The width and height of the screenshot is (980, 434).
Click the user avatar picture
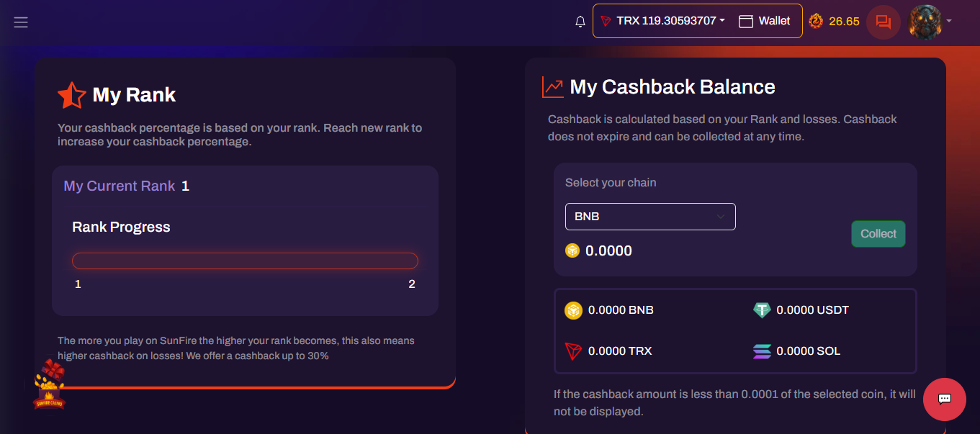click(x=926, y=22)
